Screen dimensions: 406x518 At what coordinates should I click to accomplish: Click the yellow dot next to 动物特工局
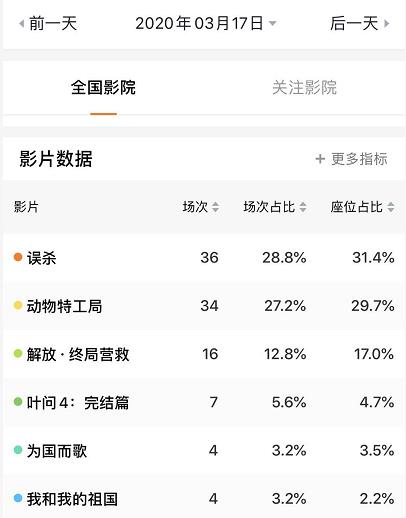pyautogui.click(x=18, y=305)
